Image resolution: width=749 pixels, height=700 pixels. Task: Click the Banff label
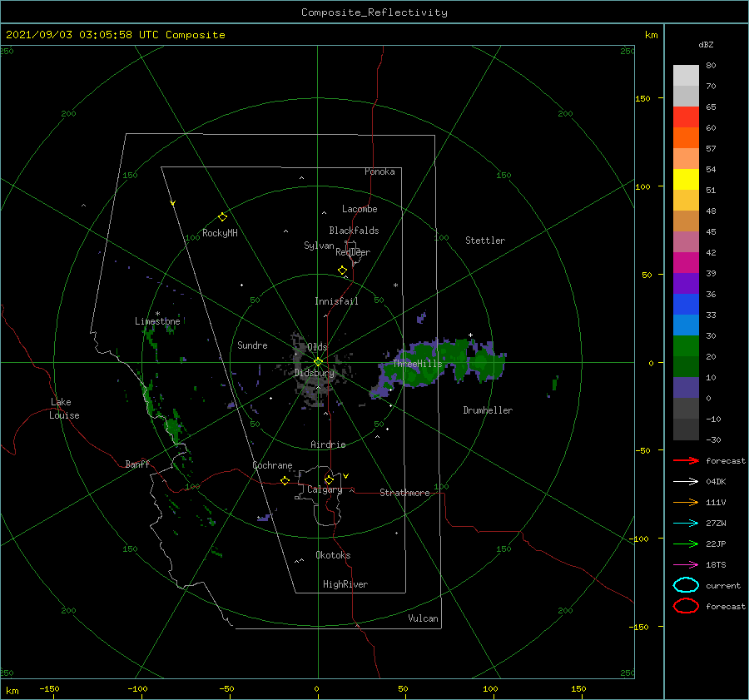coord(137,464)
